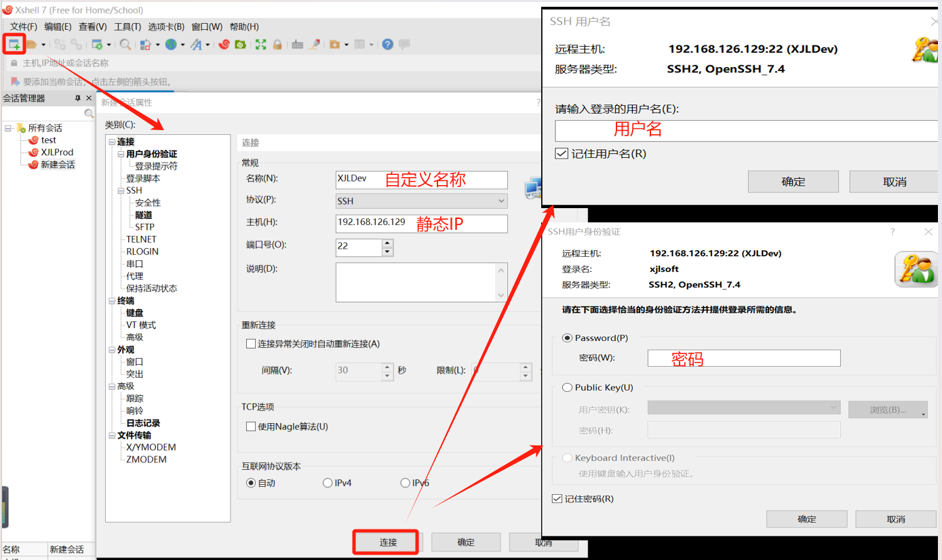Open the 查看(V) menu

point(93,27)
